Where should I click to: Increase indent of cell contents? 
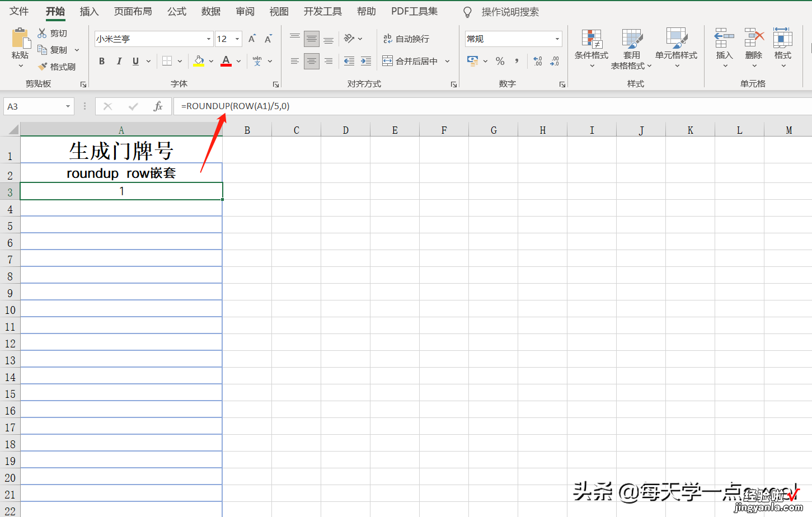tap(366, 61)
